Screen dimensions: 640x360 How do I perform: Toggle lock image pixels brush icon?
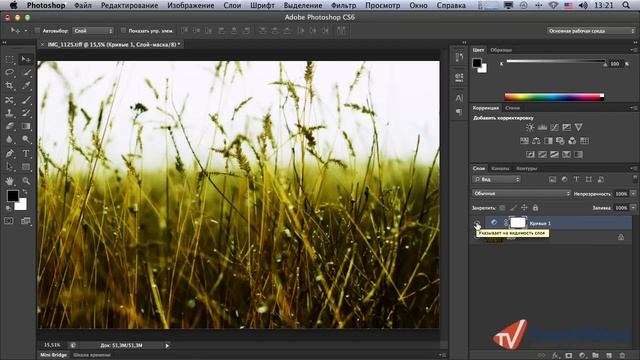coord(513,208)
